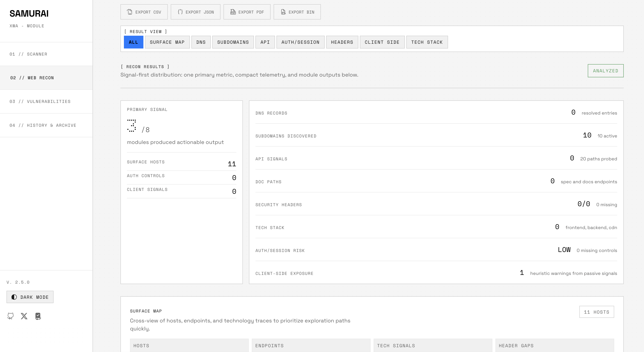The height and width of the screenshot is (352, 644).
Task: Click the Export CSV file icon
Action: pyautogui.click(x=129, y=12)
